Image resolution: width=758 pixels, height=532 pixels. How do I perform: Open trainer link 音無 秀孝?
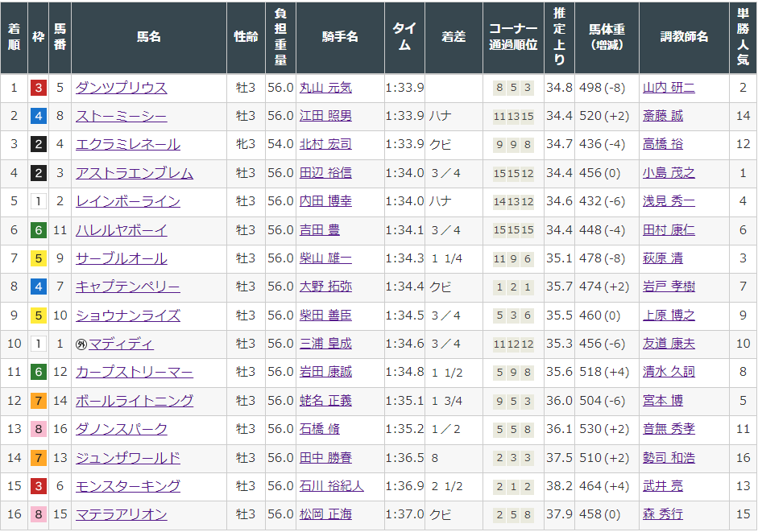[x=669, y=429]
